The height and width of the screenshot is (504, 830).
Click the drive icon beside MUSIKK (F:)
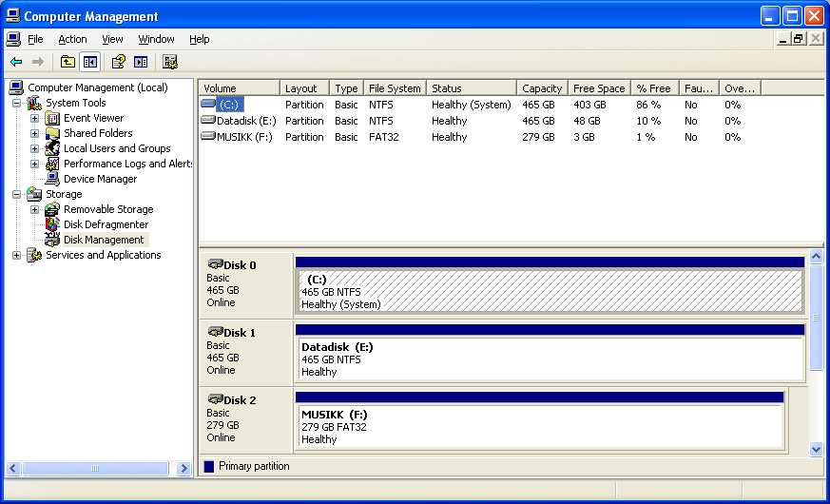coord(208,136)
